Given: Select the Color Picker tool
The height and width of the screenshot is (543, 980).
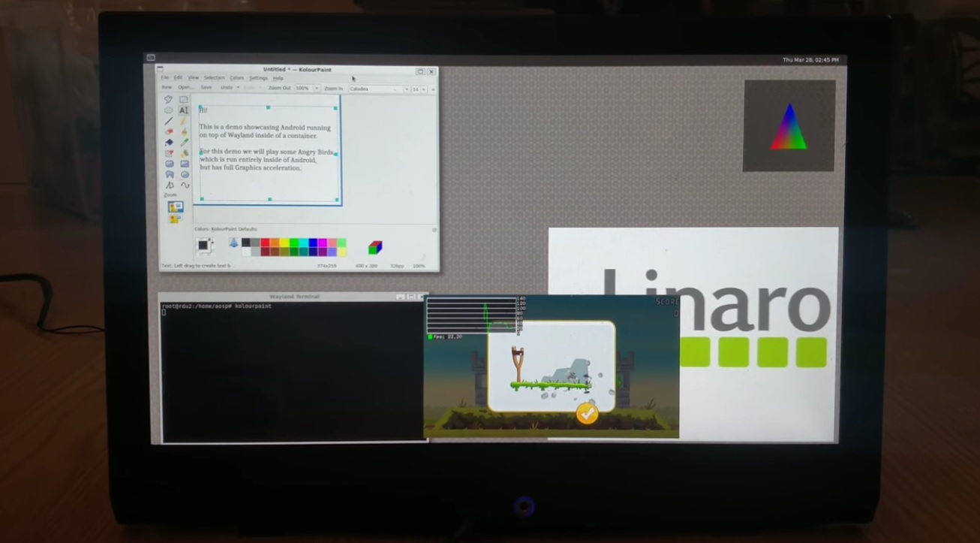Looking at the screenshot, I should click(x=184, y=142).
